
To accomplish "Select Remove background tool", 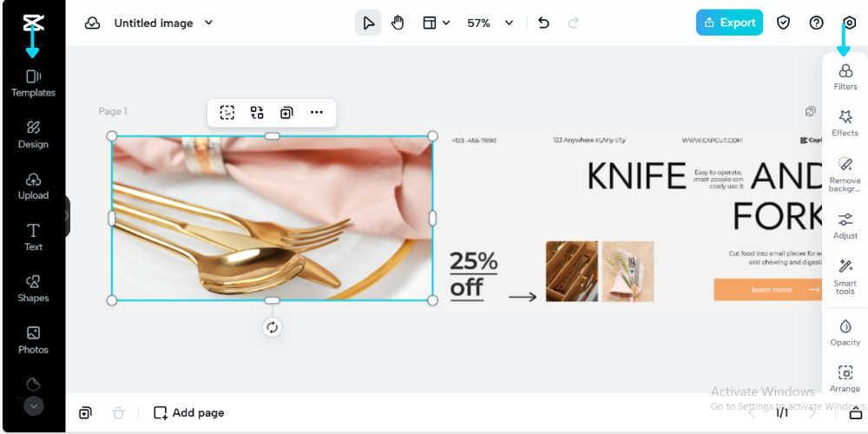I will [845, 174].
